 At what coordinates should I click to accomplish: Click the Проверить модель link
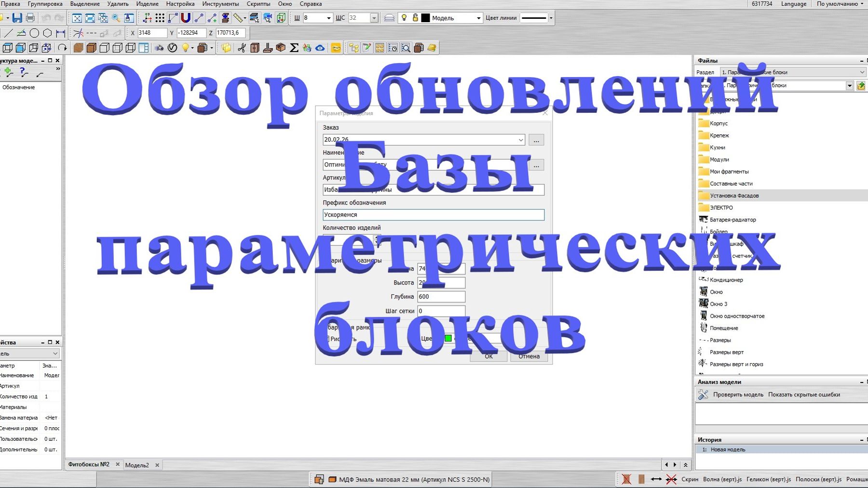[x=738, y=394]
